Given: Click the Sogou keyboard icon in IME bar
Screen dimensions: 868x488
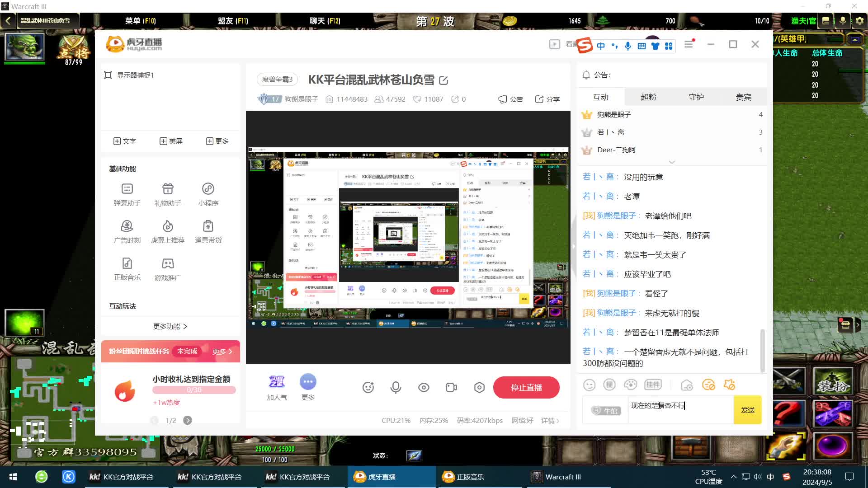Looking at the screenshot, I should (642, 46).
